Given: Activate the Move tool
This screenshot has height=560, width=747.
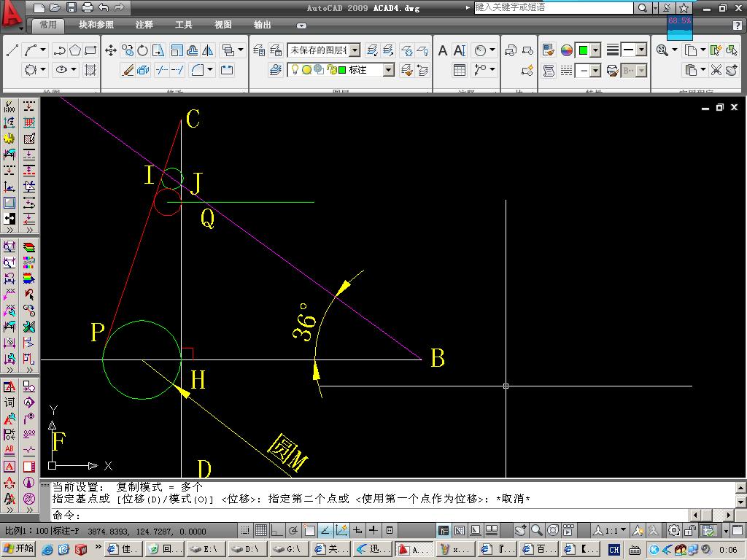Looking at the screenshot, I should pyautogui.click(x=111, y=50).
